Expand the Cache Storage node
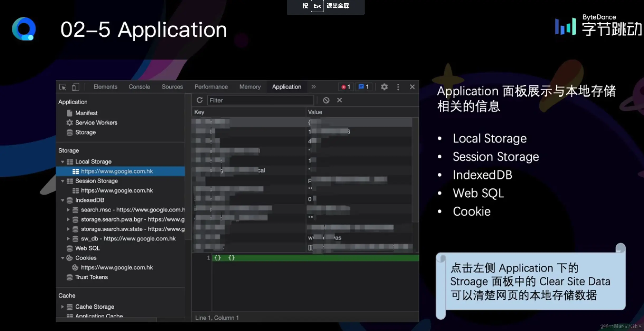The image size is (644, 331). [63, 307]
